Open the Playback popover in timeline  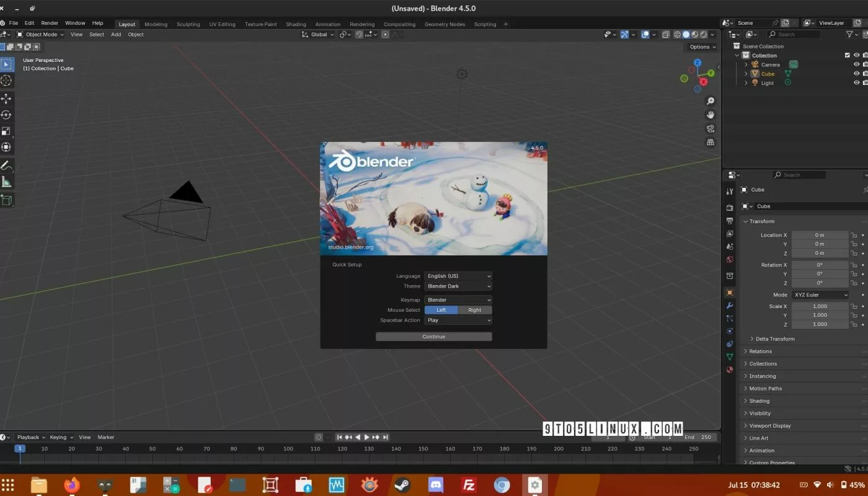tap(31, 437)
